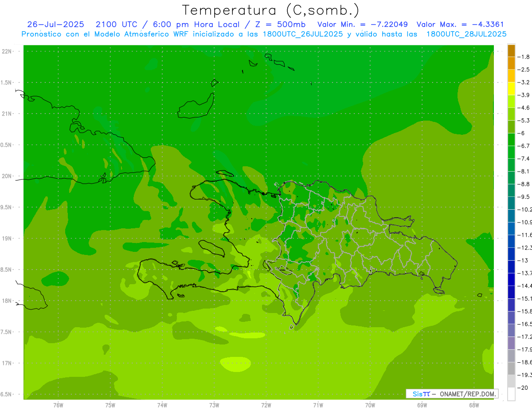Click 'Valor Max. = -4.3361' in header
Image resolution: width=532 pixels, height=411 pixels.
460,24
